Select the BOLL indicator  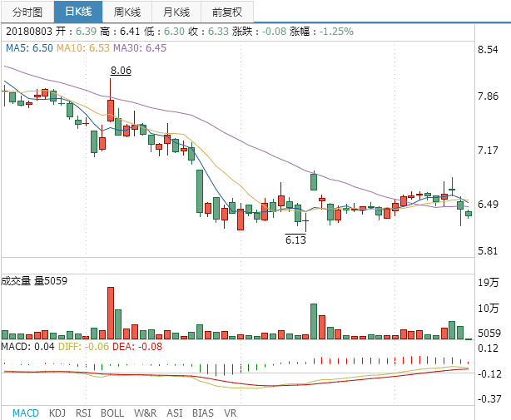coord(112,413)
